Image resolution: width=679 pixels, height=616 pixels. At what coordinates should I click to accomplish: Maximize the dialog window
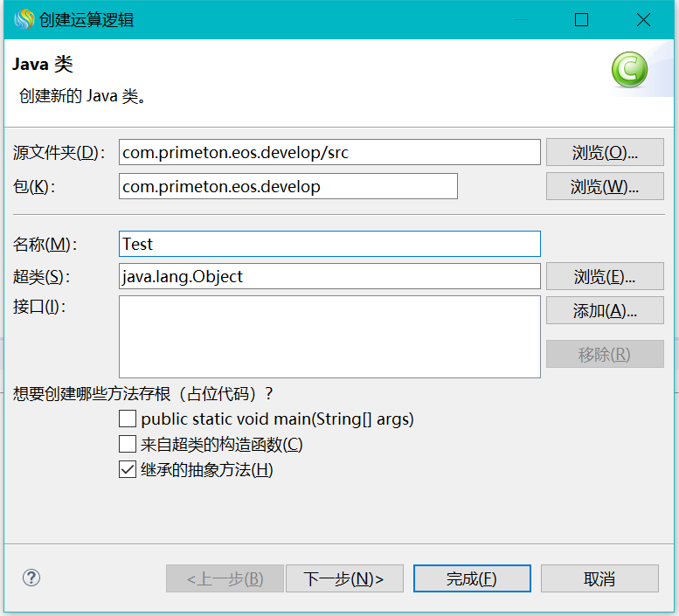(x=581, y=19)
